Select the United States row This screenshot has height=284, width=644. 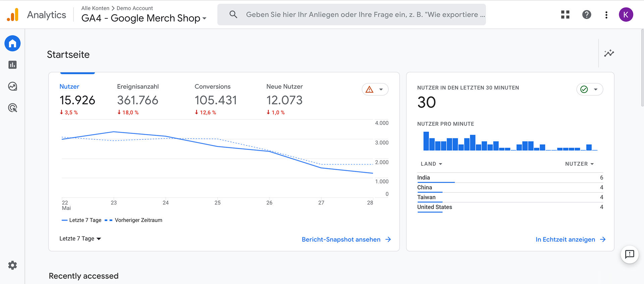coord(510,207)
